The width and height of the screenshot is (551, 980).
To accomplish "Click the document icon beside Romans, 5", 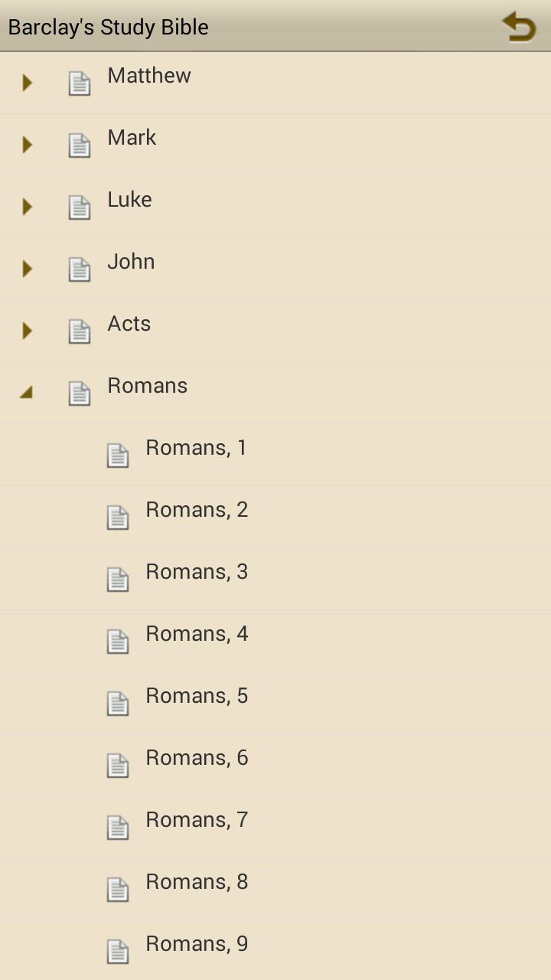I will pyautogui.click(x=118, y=703).
